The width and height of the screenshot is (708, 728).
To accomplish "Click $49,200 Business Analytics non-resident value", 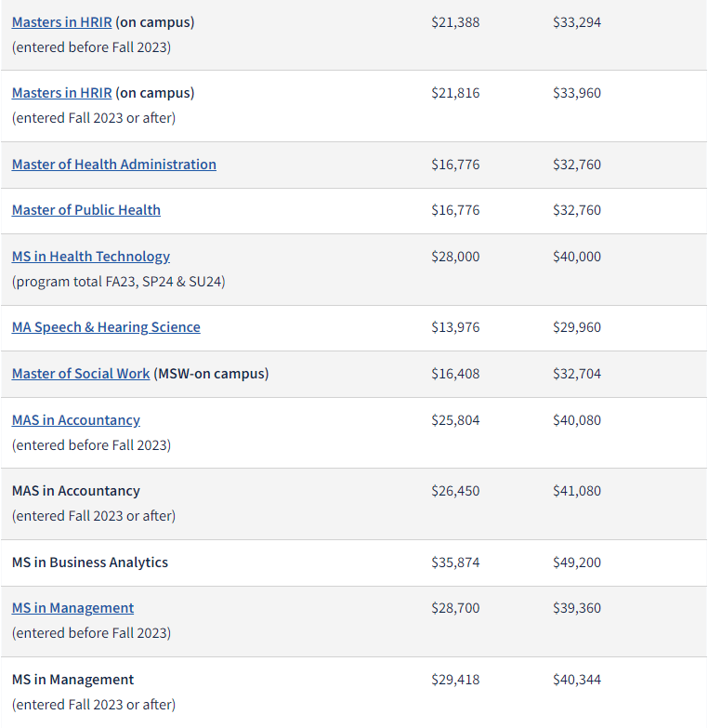I will point(577,563).
